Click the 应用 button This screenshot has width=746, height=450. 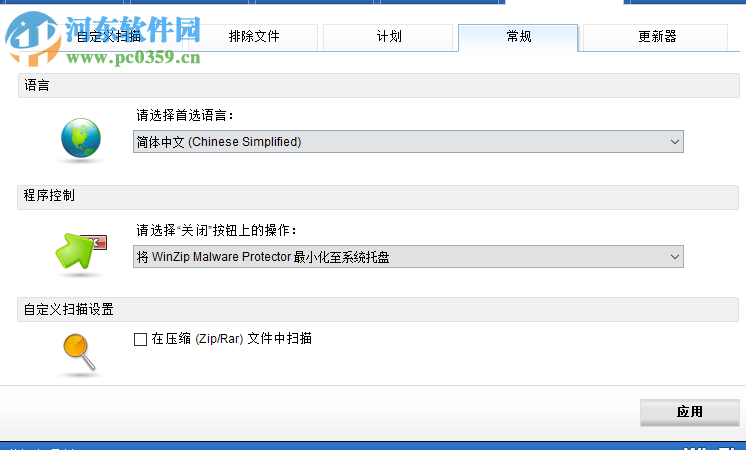[689, 412]
